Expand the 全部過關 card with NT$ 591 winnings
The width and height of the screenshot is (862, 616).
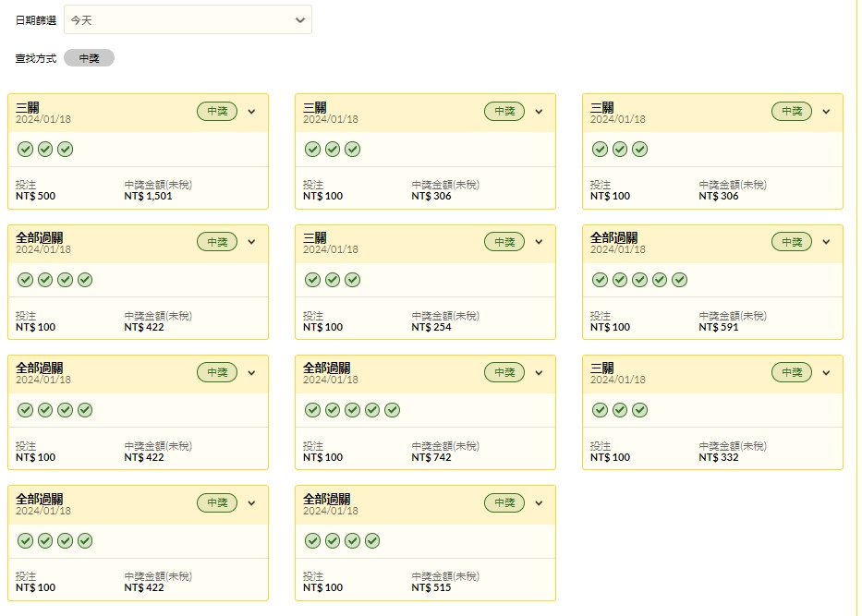pos(826,242)
